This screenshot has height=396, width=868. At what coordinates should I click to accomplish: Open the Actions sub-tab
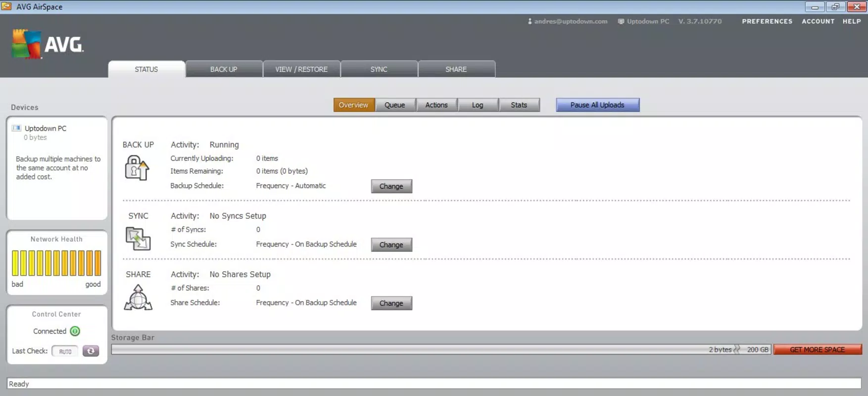[436, 105]
